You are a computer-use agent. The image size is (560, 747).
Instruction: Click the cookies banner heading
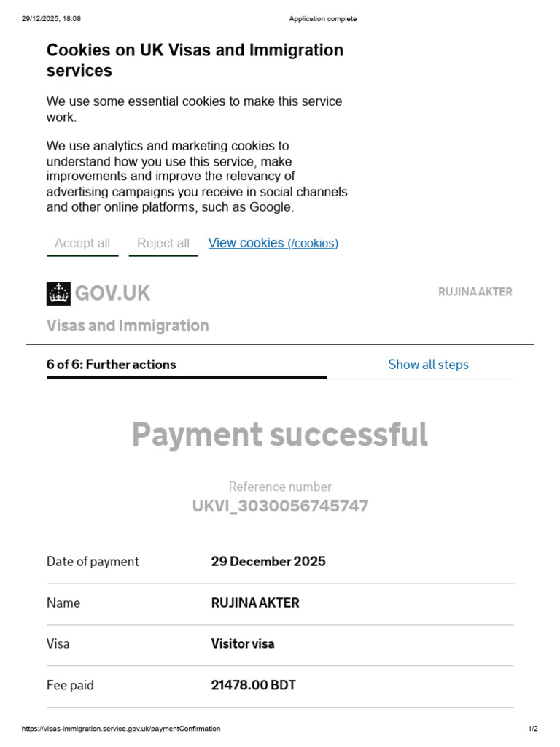coord(195,61)
